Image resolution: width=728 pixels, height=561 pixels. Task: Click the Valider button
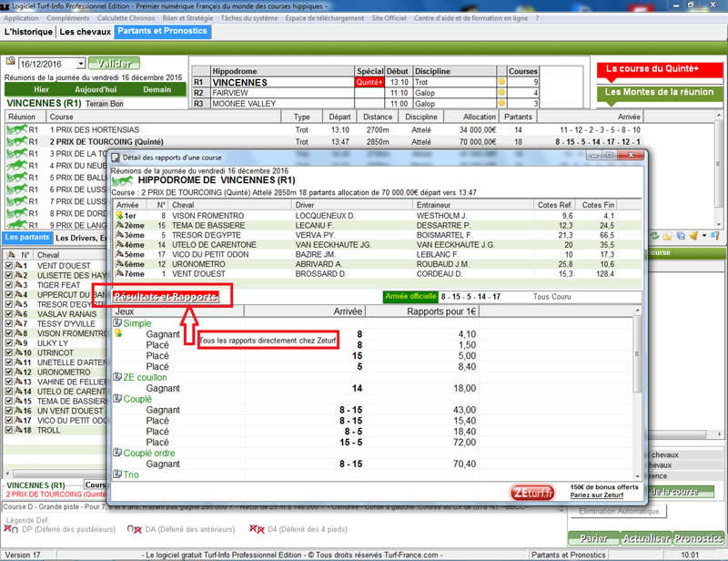114,64
